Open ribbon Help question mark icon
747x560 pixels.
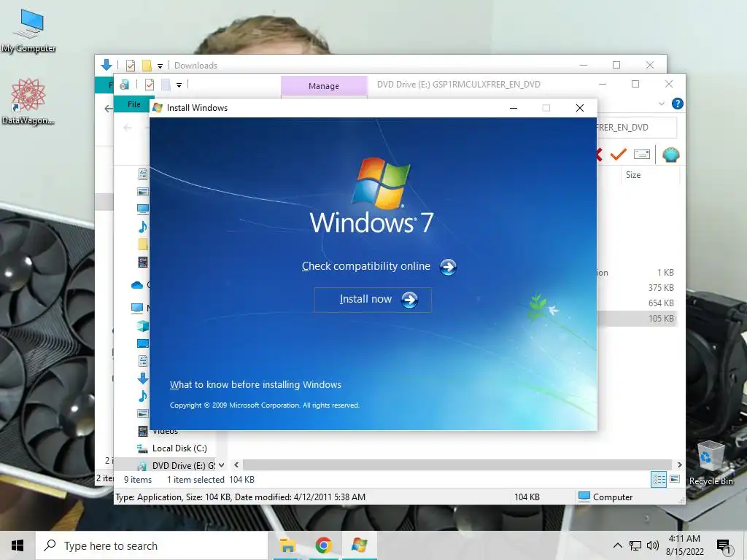[x=677, y=104]
